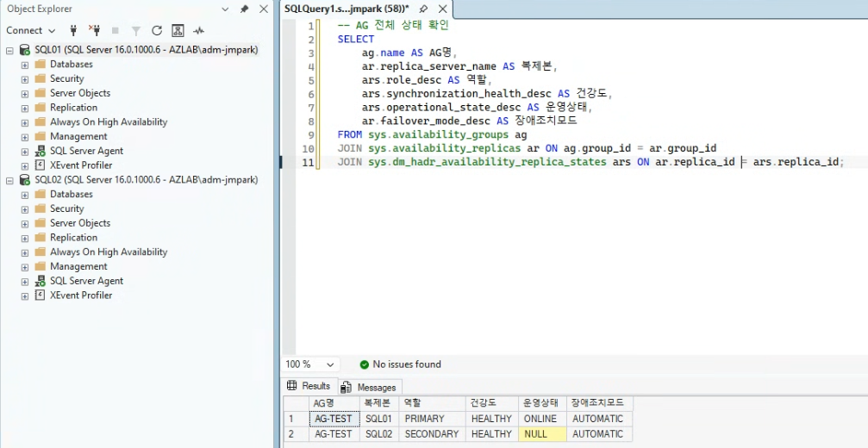Place cursor on sys.availability_groups in line 9
The width and height of the screenshot is (868, 448).
pyautogui.click(x=440, y=134)
